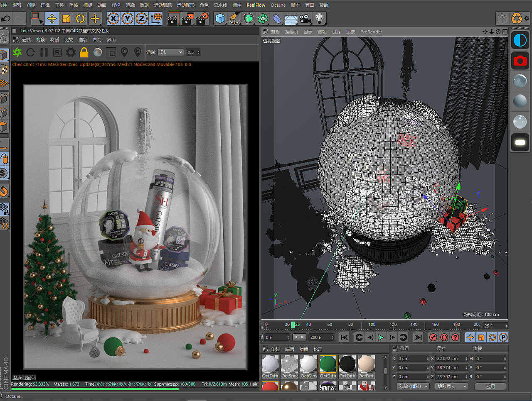Open the DL channel dropdown

coord(170,52)
